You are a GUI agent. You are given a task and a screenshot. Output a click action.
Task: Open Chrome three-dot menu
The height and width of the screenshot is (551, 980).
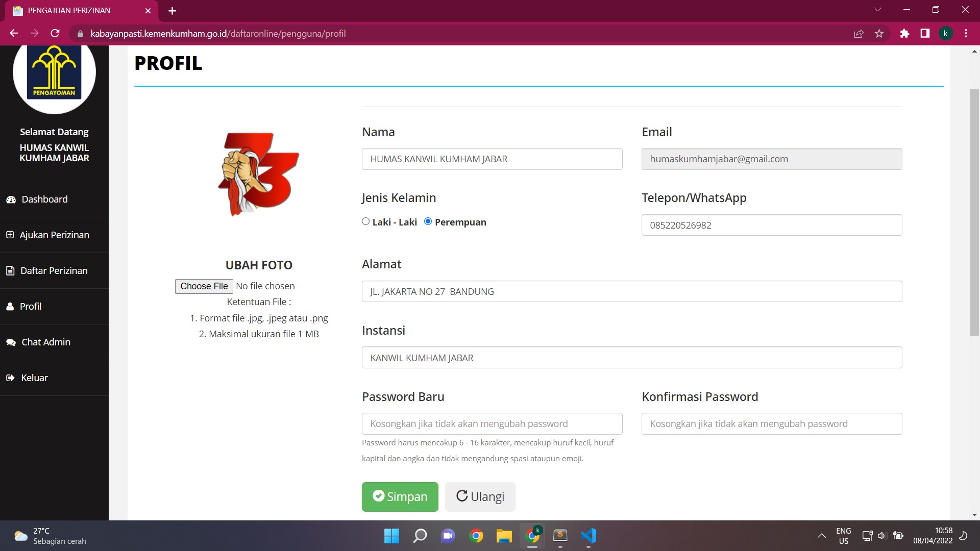[966, 34]
